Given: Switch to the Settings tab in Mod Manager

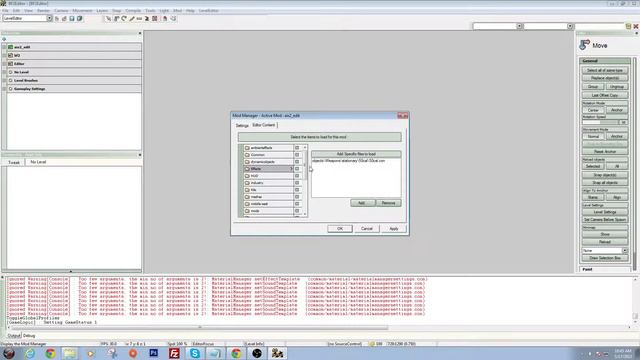Looking at the screenshot, I should point(242,126).
